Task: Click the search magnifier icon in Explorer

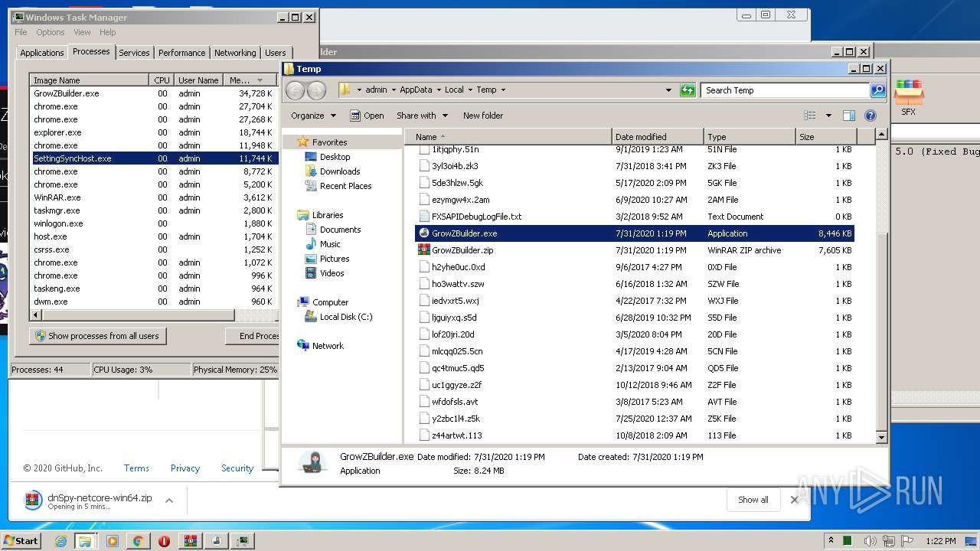Action: point(878,90)
